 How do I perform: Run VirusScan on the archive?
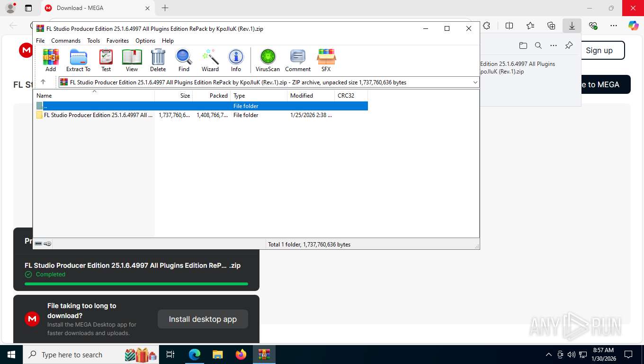268,60
